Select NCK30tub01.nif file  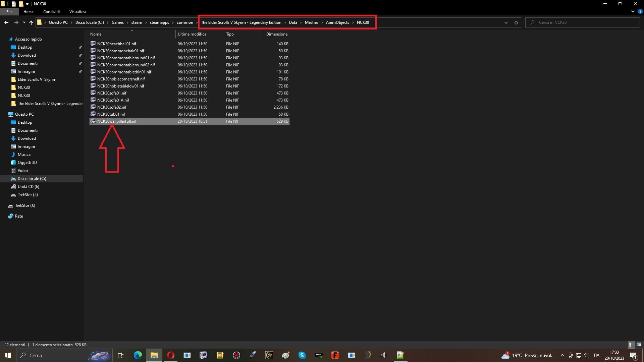tap(189, 114)
